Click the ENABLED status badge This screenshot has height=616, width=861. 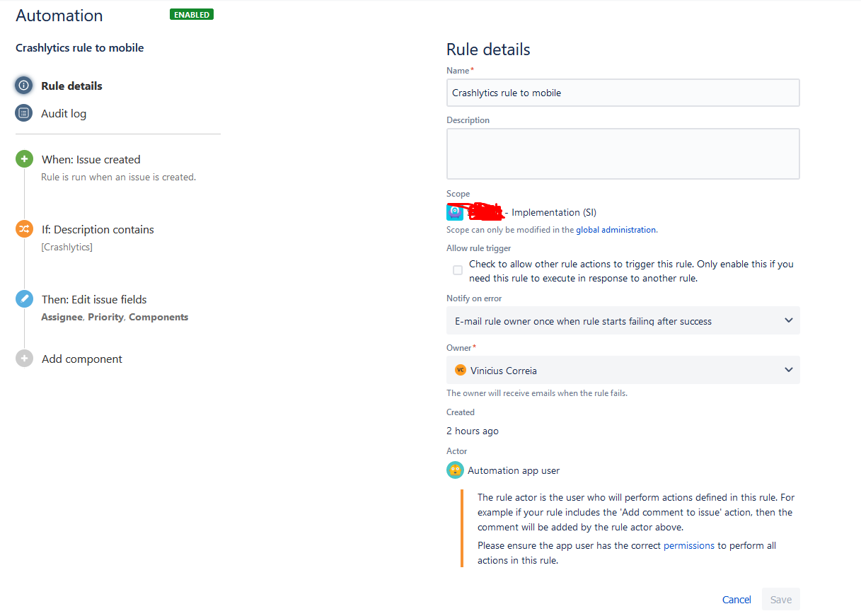tap(192, 14)
